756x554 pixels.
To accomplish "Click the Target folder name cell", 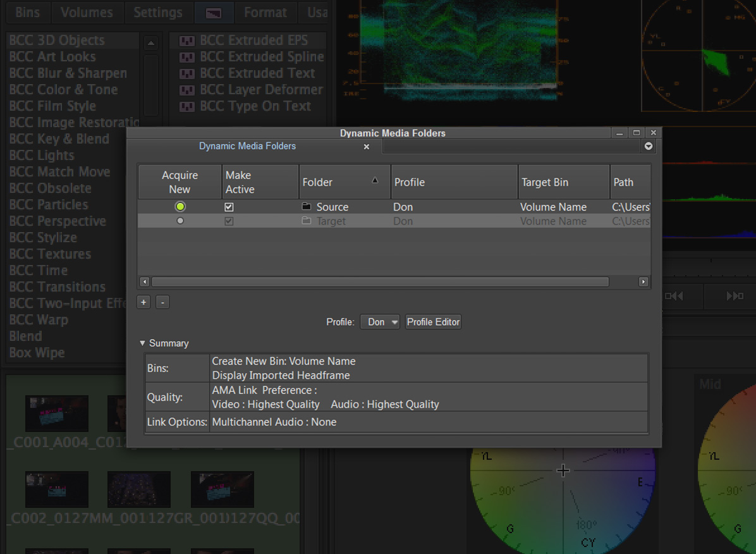I will tap(331, 221).
